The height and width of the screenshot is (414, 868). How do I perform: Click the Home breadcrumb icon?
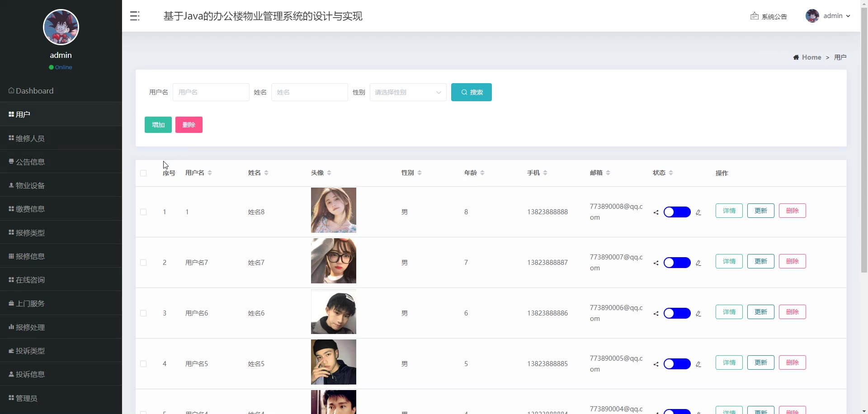click(x=796, y=57)
